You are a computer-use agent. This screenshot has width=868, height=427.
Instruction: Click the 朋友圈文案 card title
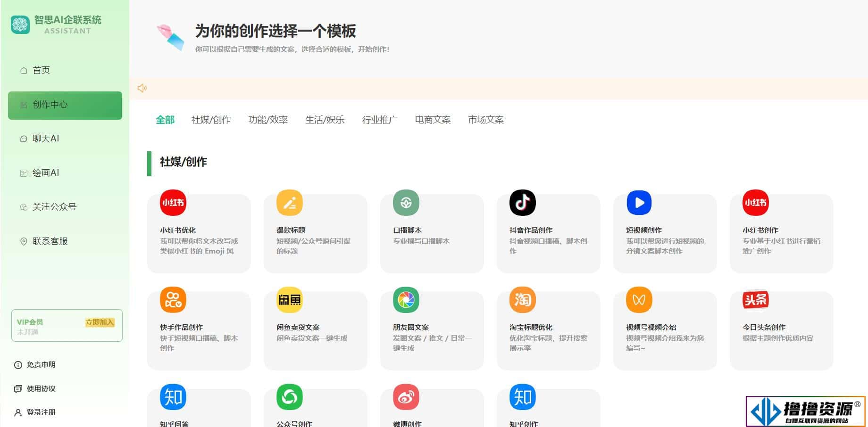click(x=411, y=328)
